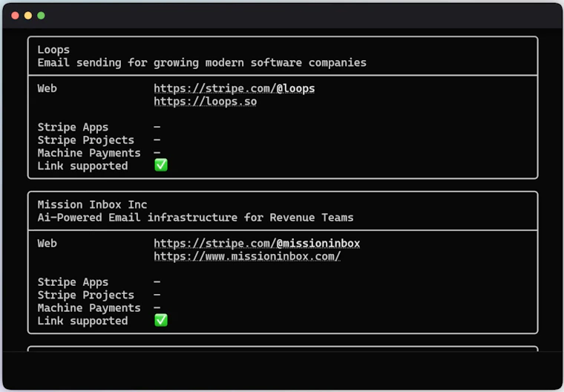Open the https://stripe.com/@loops link
The width and height of the screenshot is (564, 392).
[235, 88]
